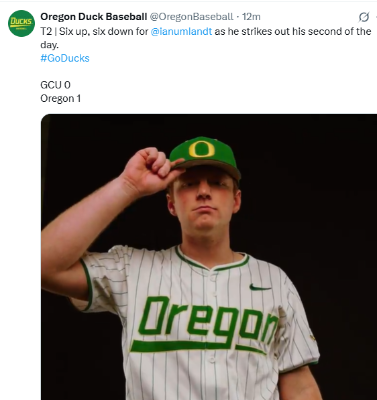Click the word 'day.' in the tweet
Viewport: 377px width, 400px height.
pos(49,45)
